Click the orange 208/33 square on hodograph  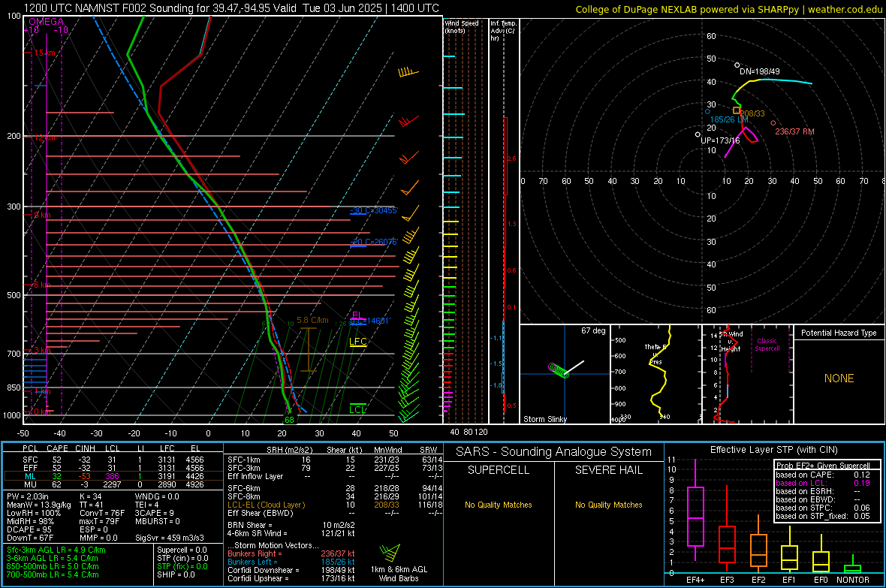[737, 110]
